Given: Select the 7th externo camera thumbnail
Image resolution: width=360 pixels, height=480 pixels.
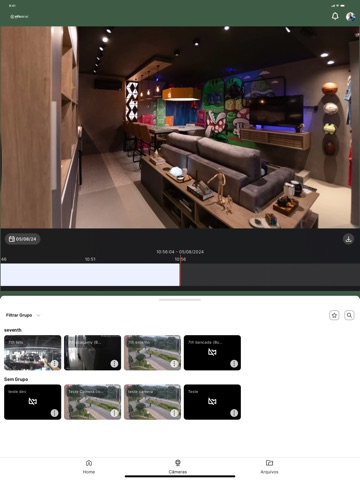Looking at the screenshot, I should click(x=152, y=352).
